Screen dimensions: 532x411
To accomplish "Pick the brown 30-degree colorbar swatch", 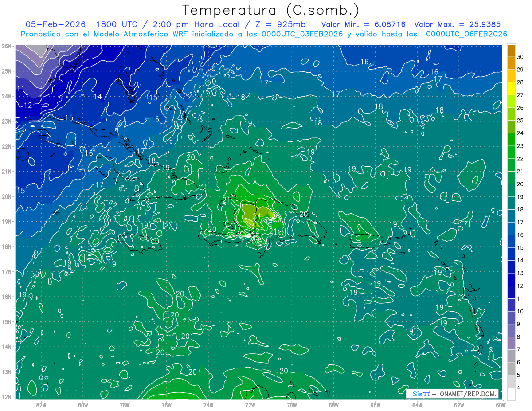I will [511, 51].
